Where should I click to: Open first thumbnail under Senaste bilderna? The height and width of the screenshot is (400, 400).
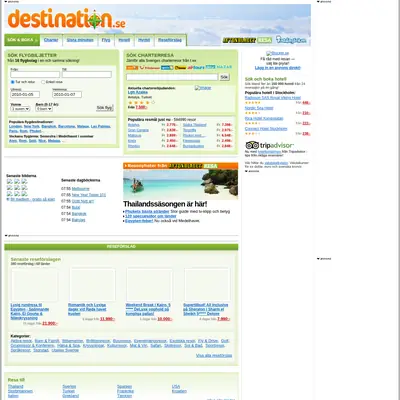click(x=10, y=182)
